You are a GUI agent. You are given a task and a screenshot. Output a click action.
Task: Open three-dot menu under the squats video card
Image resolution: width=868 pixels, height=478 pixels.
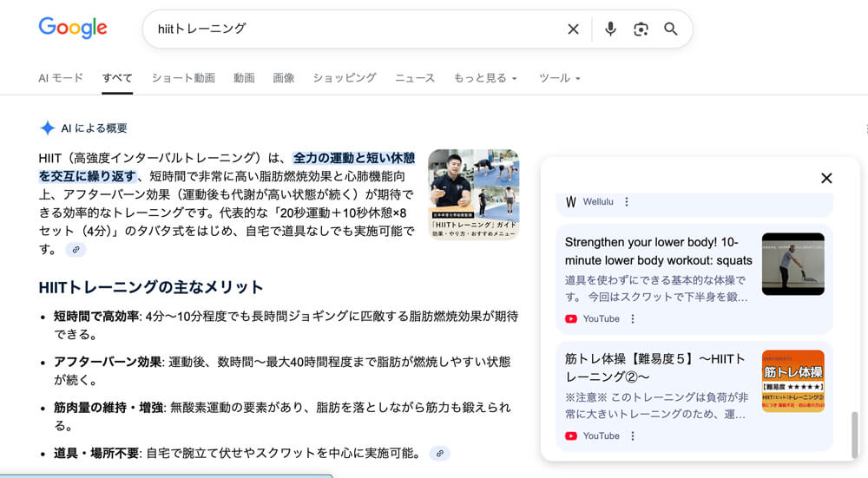point(633,318)
